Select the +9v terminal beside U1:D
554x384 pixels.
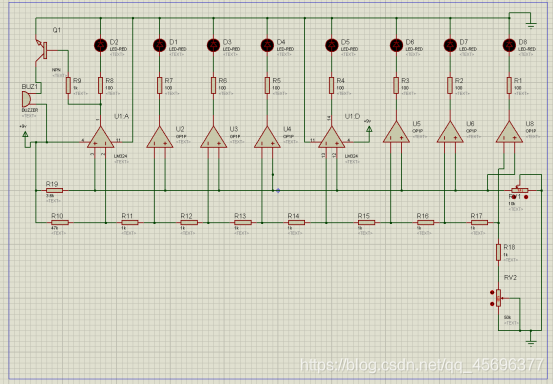369,129
